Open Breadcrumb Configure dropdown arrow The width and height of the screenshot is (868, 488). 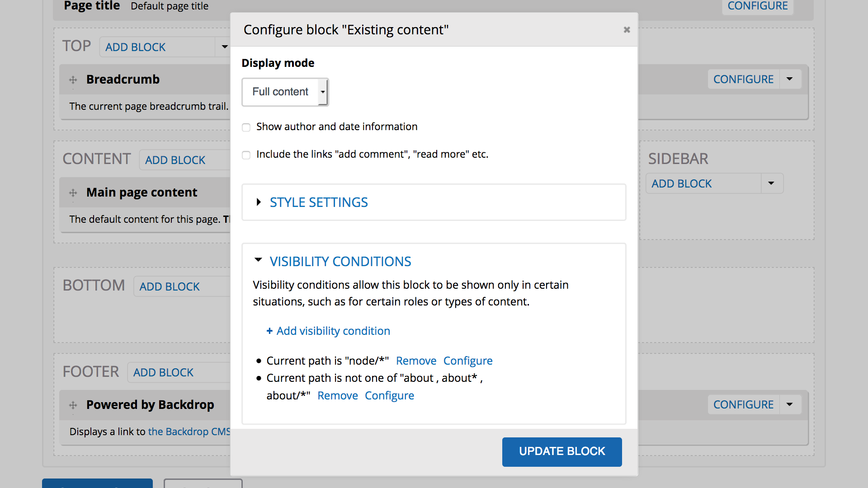click(790, 79)
